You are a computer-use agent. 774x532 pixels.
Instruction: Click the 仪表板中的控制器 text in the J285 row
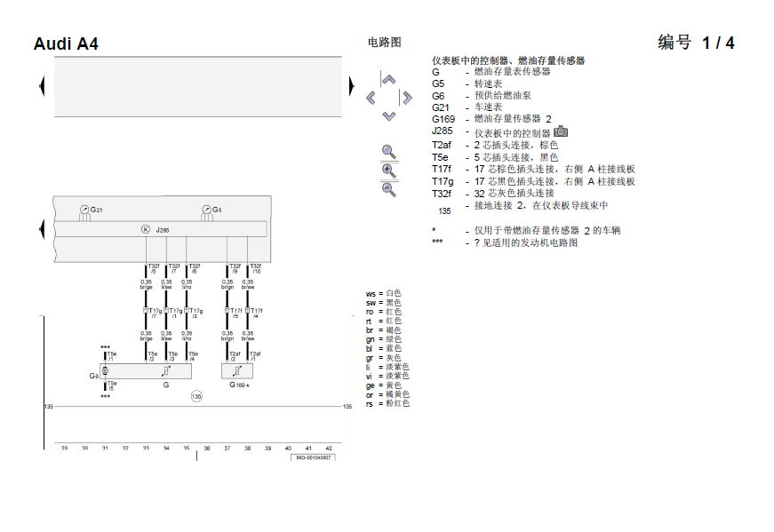(x=513, y=133)
